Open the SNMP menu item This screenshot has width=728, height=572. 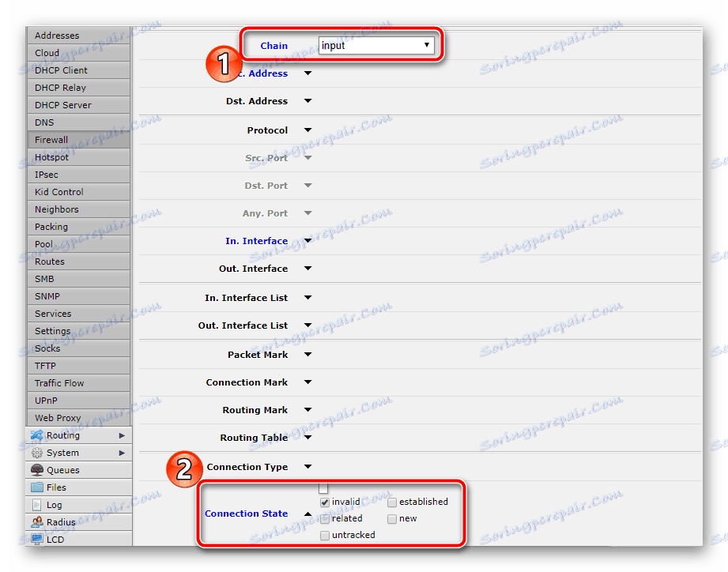pyautogui.click(x=78, y=296)
